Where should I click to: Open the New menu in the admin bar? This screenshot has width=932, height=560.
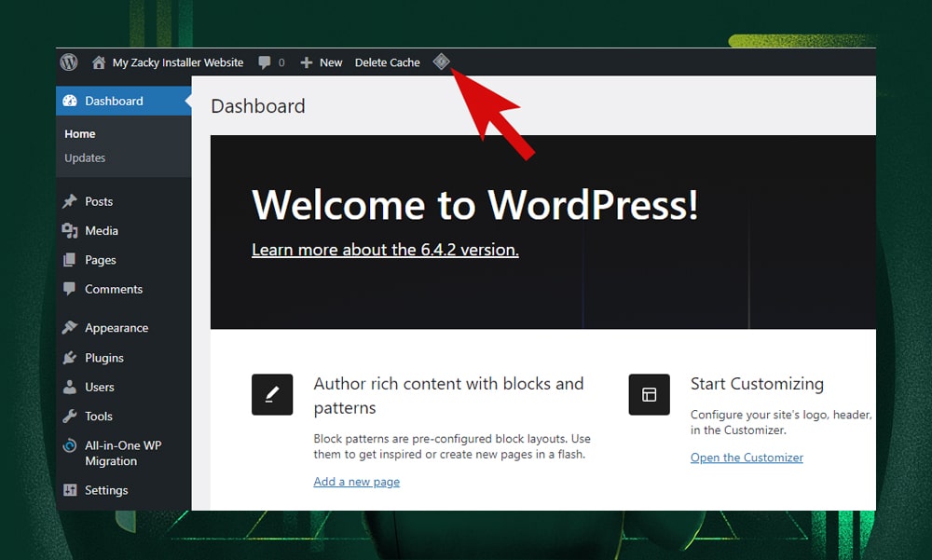click(321, 62)
